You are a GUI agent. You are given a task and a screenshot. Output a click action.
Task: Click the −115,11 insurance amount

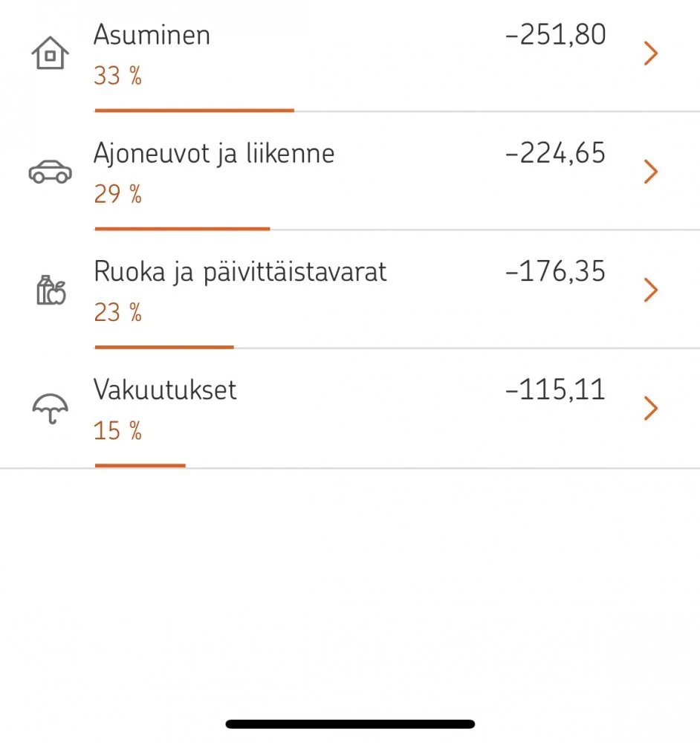tap(555, 390)
